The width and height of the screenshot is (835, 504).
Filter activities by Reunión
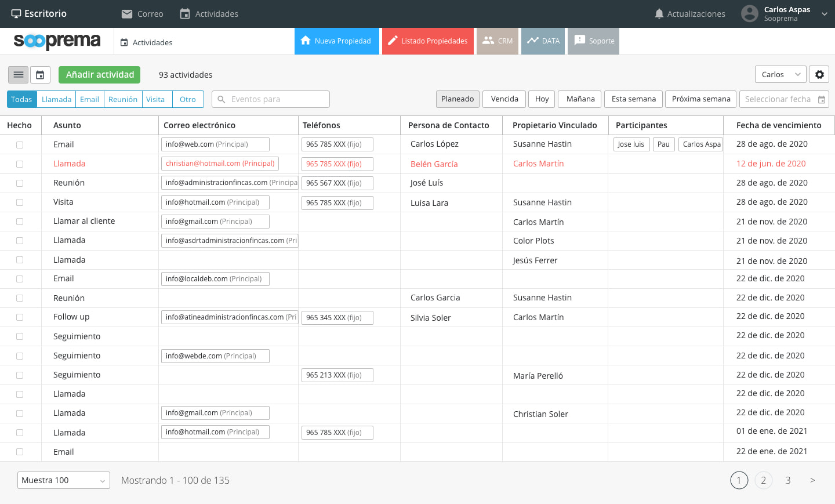coord(123,99)
